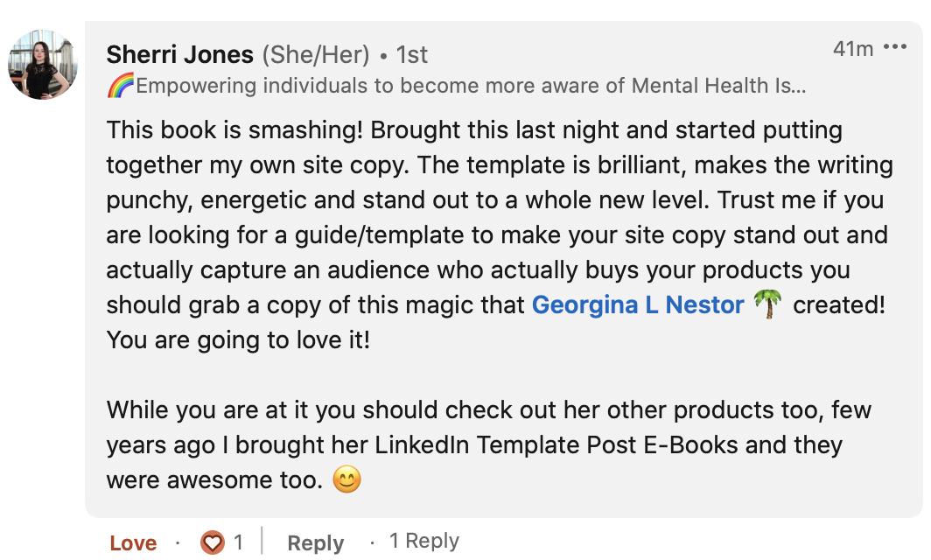Open the three-dot comment options menu
The image size is (931, 560).
895,47
